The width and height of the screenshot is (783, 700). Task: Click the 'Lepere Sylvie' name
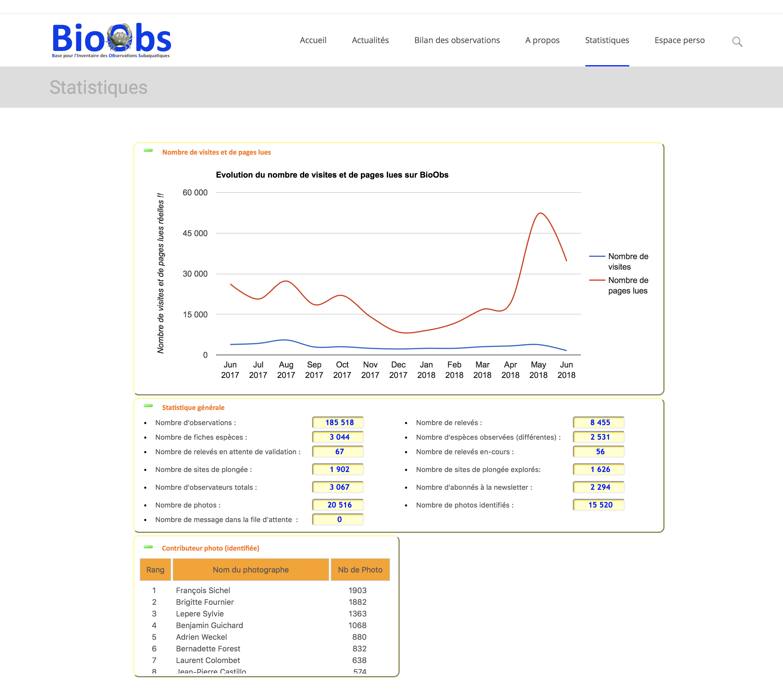coord(200,614)
